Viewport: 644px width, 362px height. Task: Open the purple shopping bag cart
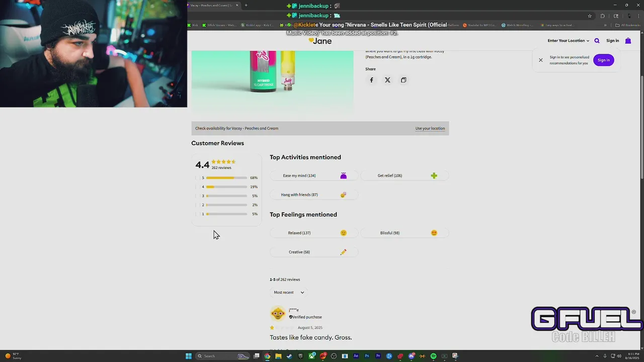628,41
